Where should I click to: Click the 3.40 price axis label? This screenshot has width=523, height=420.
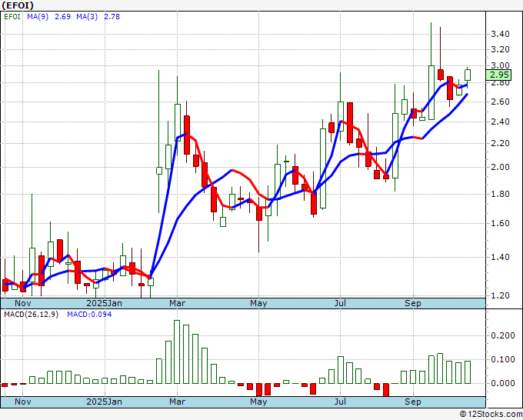pos(499,35)
